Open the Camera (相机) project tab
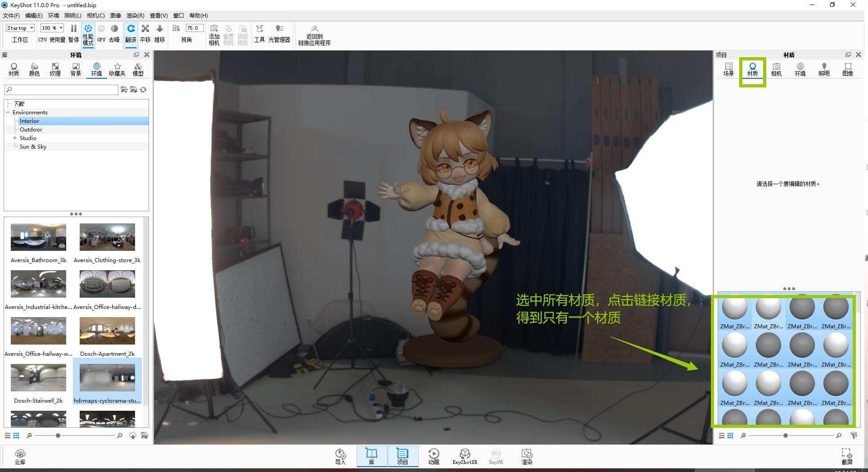The height and width of the screenshot is (472, 868). (776, 69)
